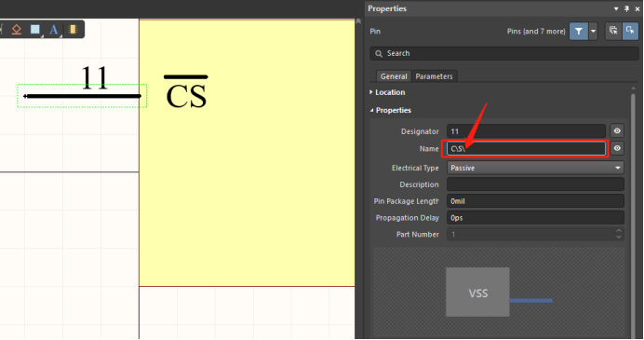Increment the Part Number stepper
Image resolution: width=644 pixels, height=340 pixels.
[x=619, y=231]
